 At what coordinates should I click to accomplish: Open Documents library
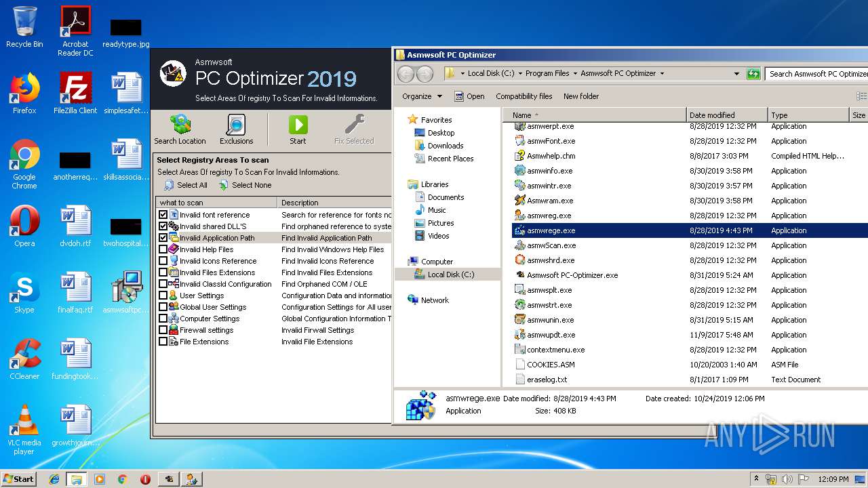(x=446, y=197)
